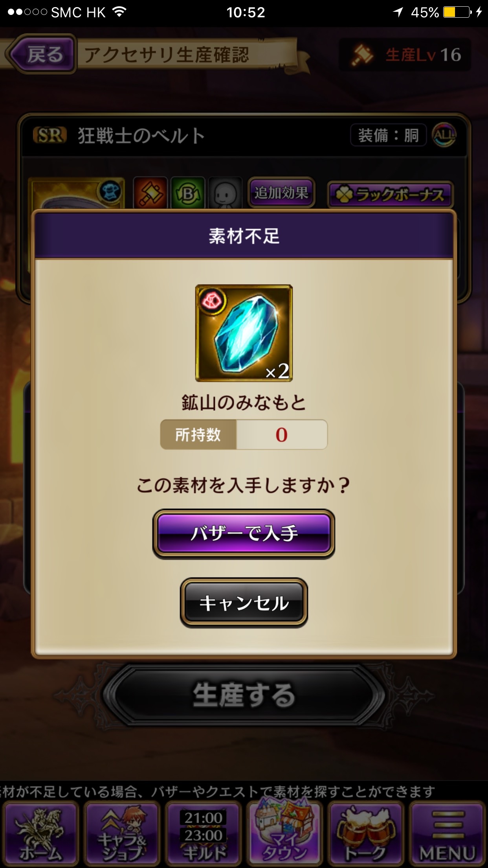The width and height of the screenshot is (488, 868).
Task: Tap the 装備：胴 equipment slot label
Action: tap(388, 135)
